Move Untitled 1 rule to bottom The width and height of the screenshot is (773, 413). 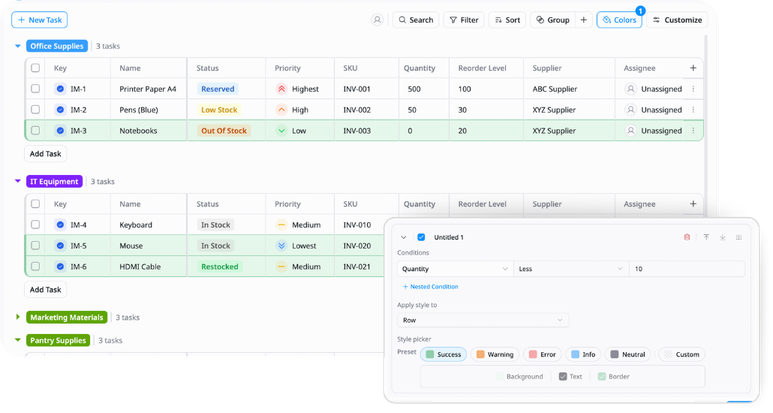pyautogui.click(x=722, y=237)
